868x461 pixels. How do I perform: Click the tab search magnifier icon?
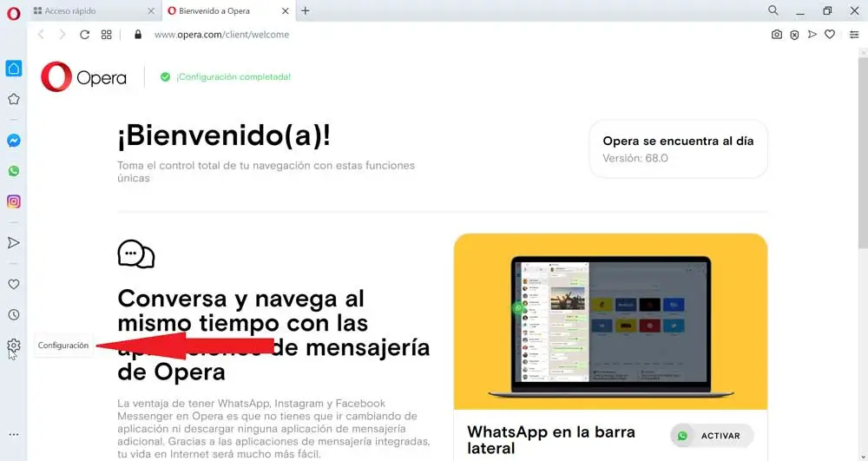pyautogui.click(x=773, y=10)
